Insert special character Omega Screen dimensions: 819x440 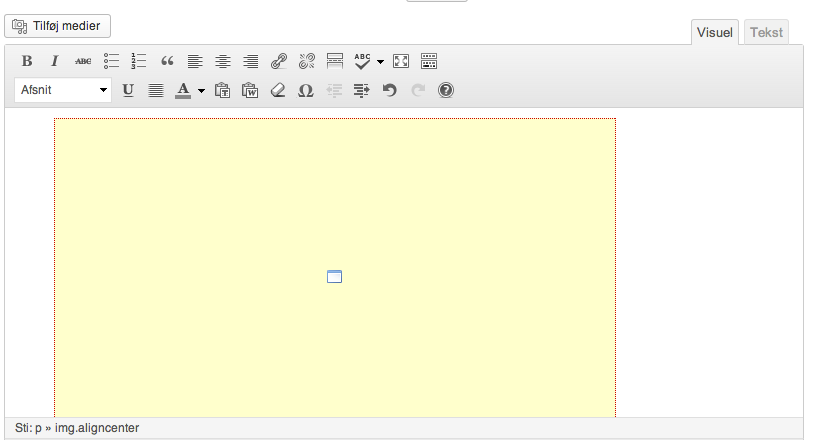point(306,90)
